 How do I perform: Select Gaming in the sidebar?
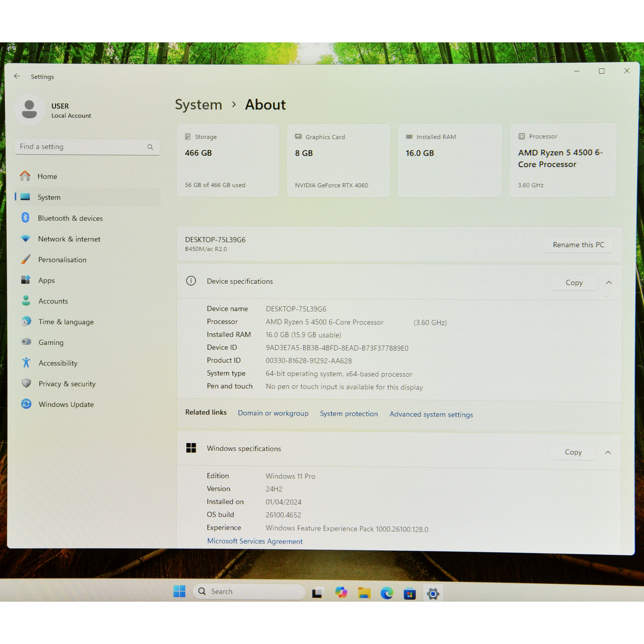[88, 342]
